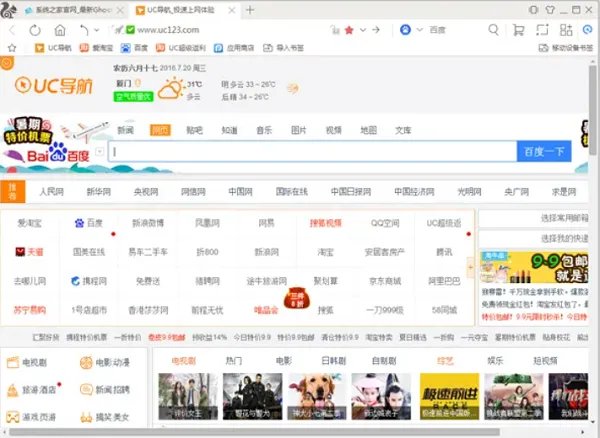
Task: Open the 百度 bookmark on bookmarks bar
Action: (x=134, y=48)
